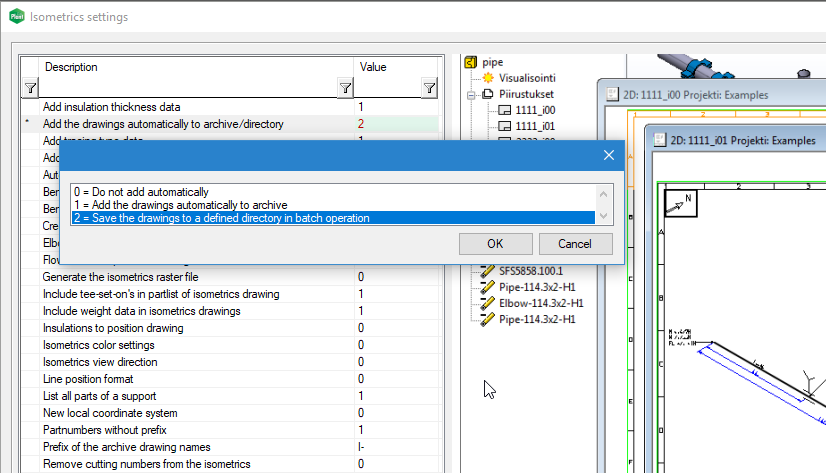
Task: Confirm the selection with OK
Action: point(495,243)
